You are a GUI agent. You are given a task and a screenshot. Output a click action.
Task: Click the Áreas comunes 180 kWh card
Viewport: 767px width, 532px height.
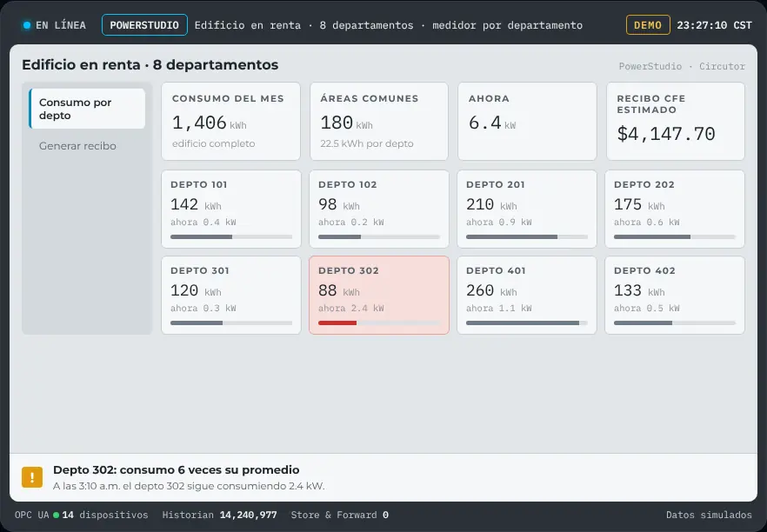point(379,122)
